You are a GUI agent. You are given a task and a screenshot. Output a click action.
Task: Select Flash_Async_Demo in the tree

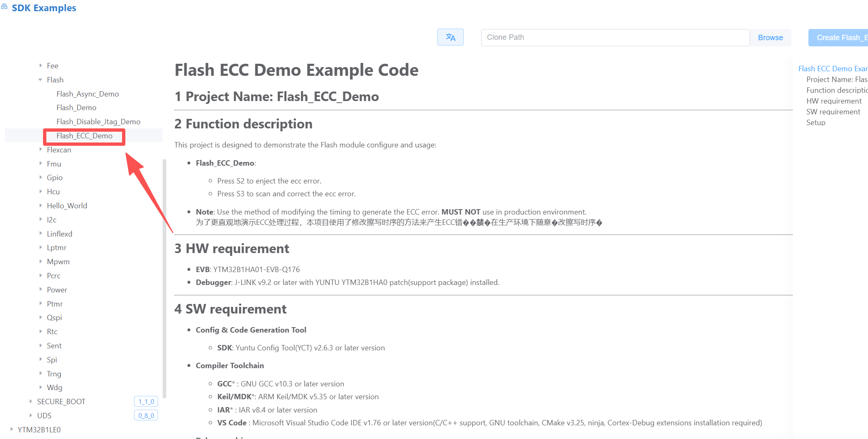(x=88, y=94)
